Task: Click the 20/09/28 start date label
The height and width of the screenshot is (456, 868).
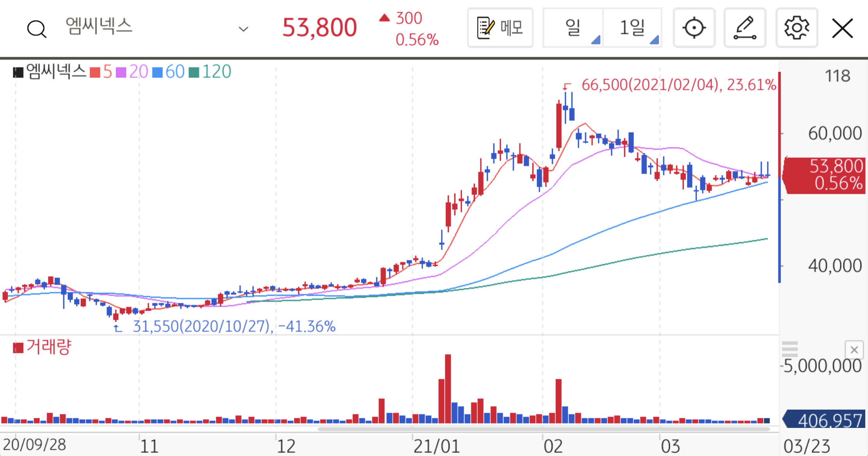Action: (34, 445)
